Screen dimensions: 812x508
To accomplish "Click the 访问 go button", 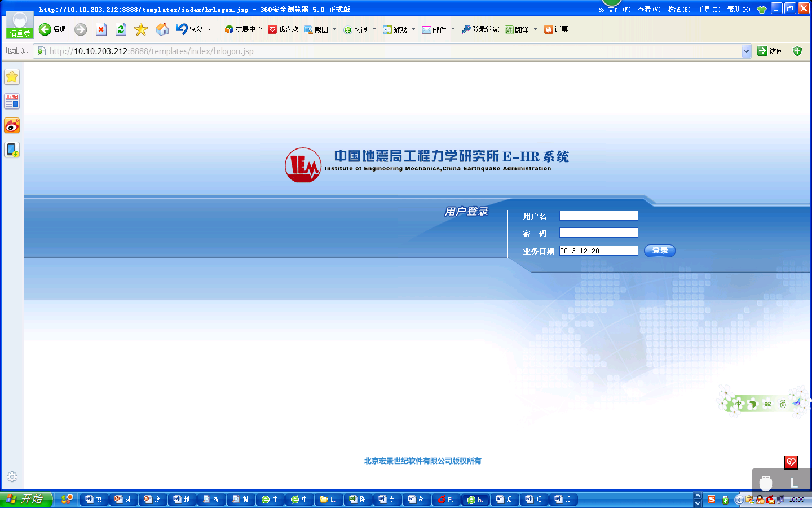I will pyautogui.click(x=770, y=51).
